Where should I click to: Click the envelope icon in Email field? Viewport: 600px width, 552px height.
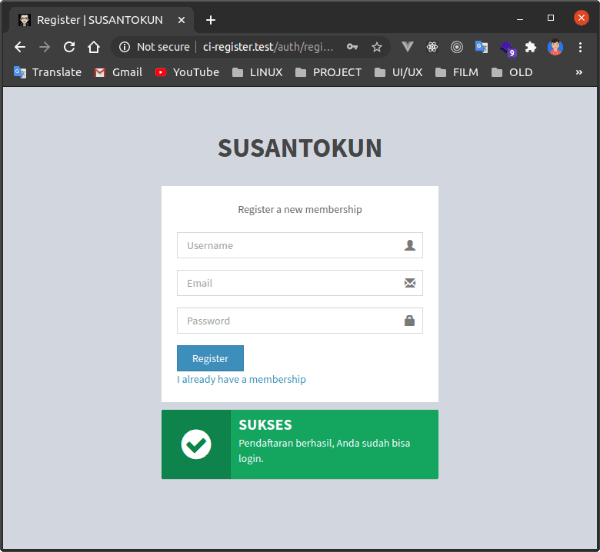pos(410,283)
